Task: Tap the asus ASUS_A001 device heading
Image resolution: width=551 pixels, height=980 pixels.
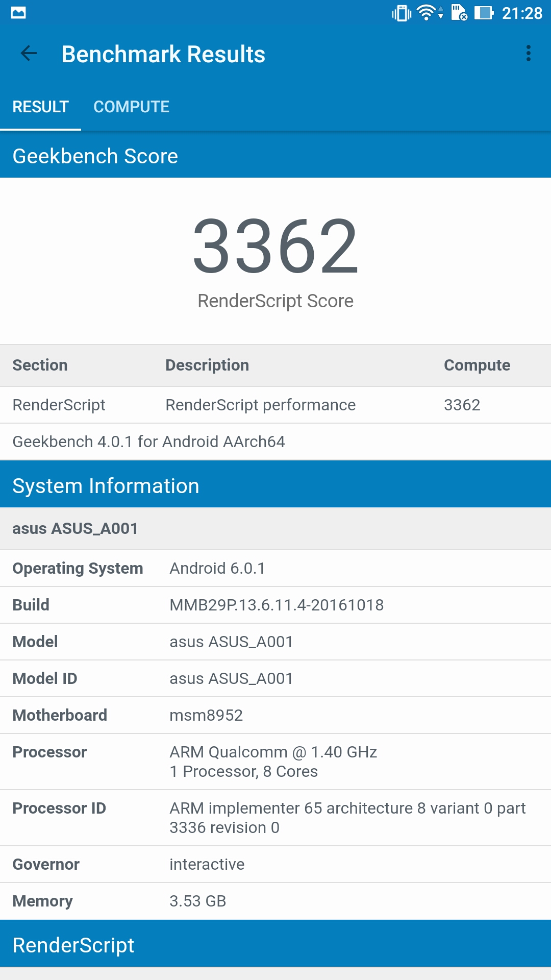Action: tap(76, 528)
